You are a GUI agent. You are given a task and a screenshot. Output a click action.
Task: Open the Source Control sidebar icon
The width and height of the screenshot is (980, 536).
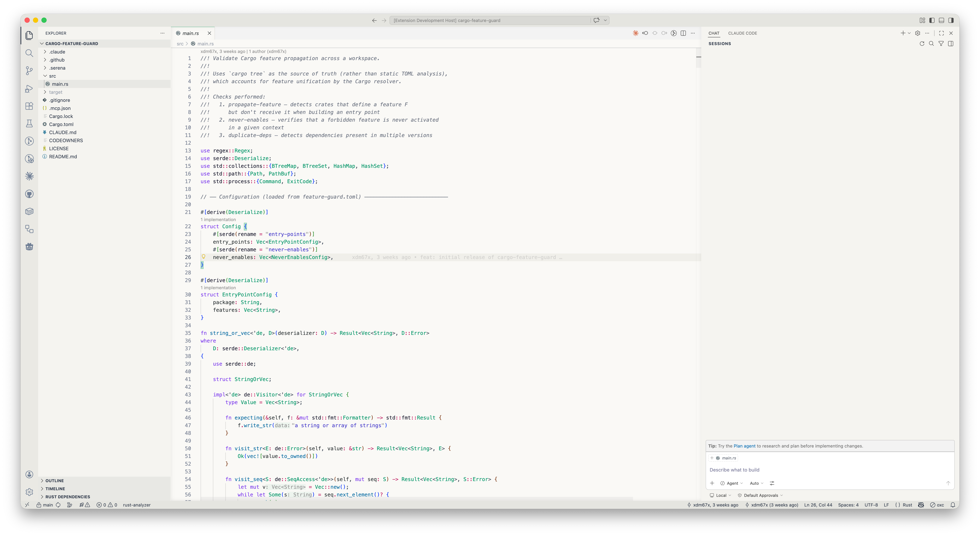coord(29,71)
